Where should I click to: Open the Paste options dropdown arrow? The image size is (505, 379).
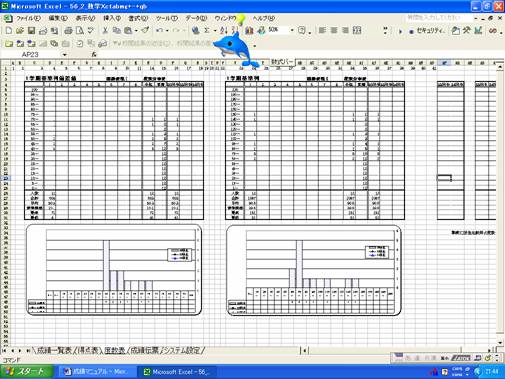pyautogui.click(x=136, y=31)
